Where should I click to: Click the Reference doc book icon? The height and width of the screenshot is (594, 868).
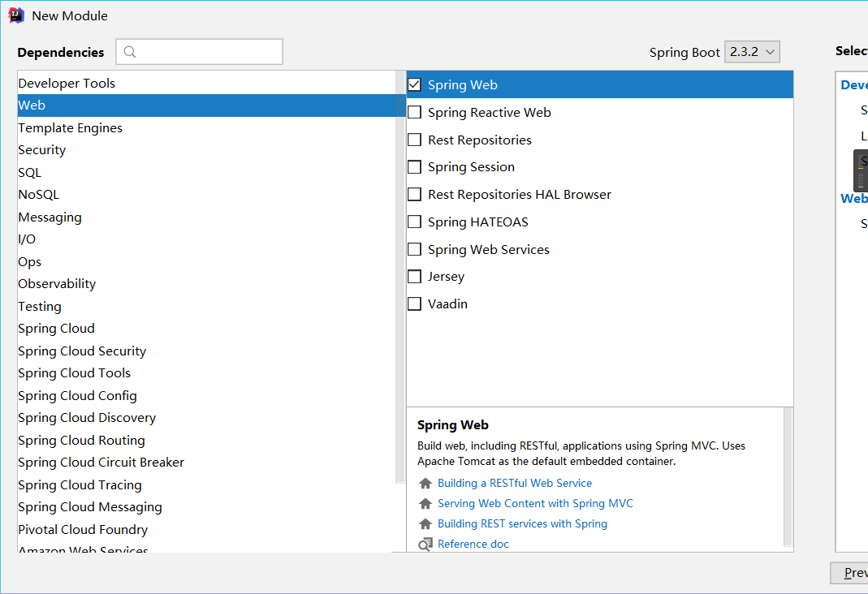coord(425,544)
